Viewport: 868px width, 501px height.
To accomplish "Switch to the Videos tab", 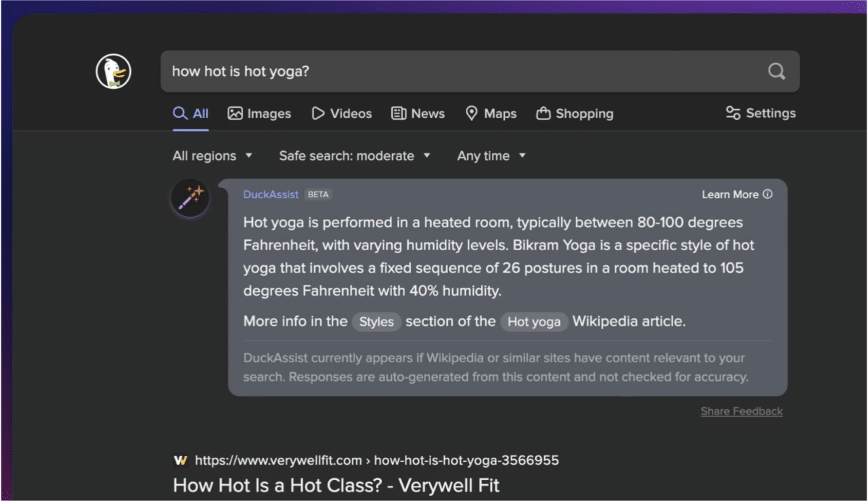I will (x=341, y=114).
